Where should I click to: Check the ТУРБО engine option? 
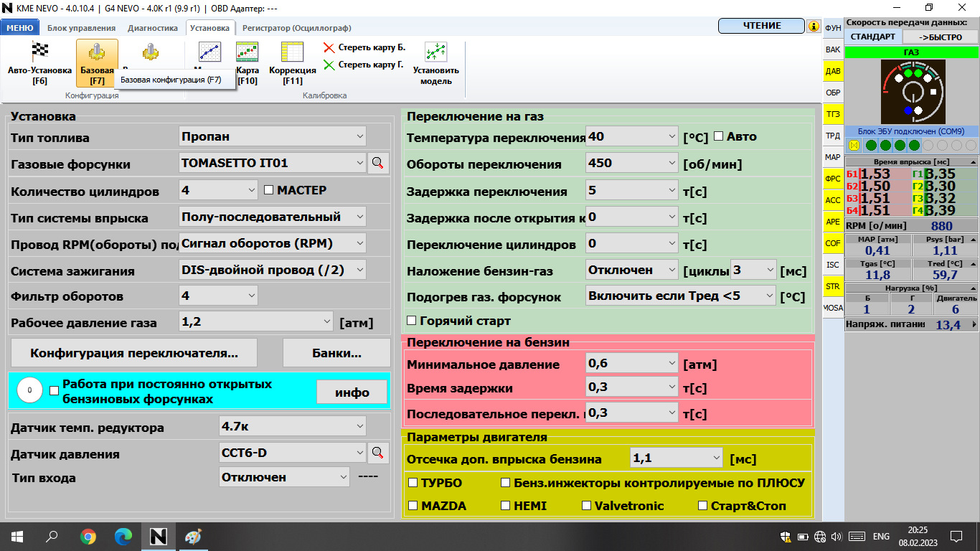(x=413, y=483)
